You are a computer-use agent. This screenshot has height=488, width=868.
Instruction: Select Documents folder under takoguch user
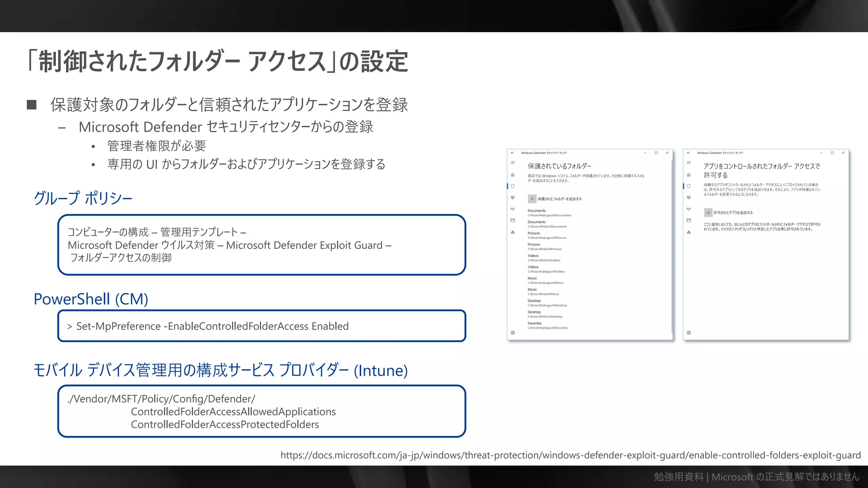pos(549,213)
